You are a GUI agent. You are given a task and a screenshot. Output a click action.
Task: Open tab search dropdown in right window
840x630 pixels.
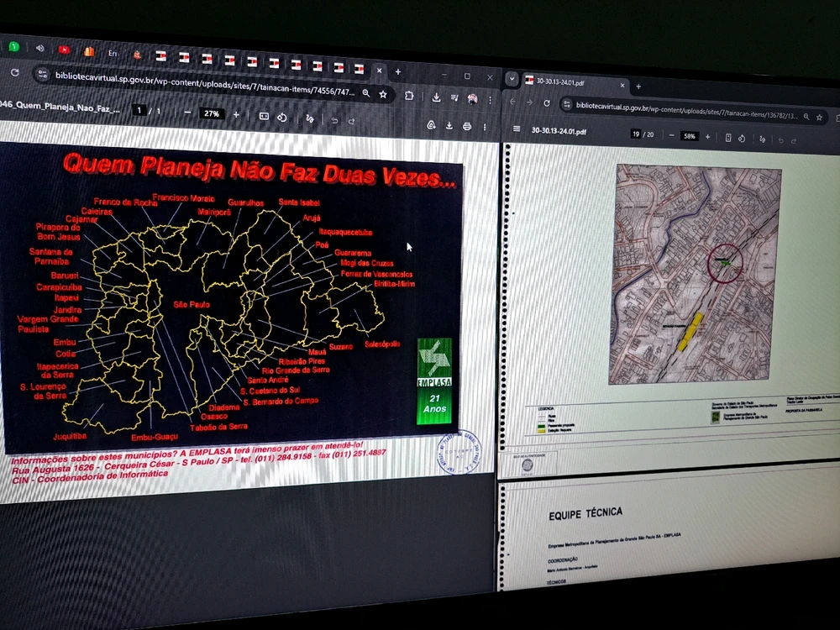(512, 79)
